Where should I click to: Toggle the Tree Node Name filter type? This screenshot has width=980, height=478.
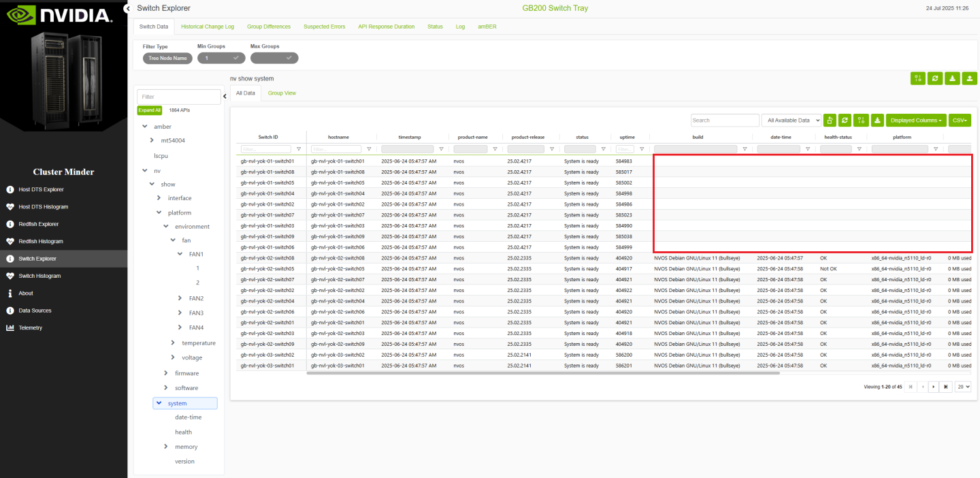tap(167, 58)
